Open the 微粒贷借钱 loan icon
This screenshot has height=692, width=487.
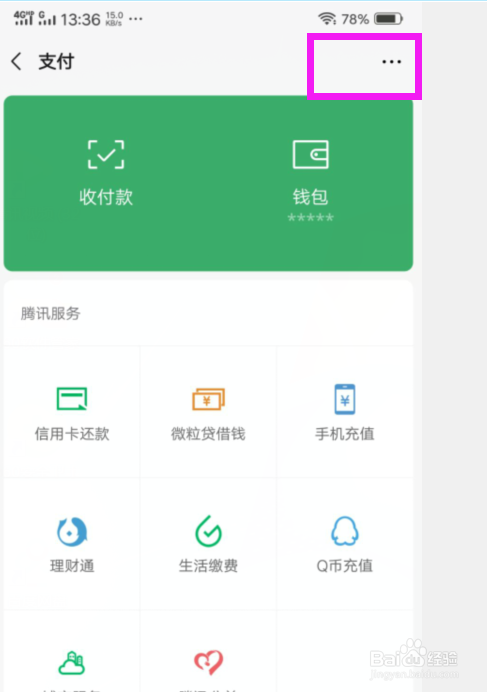tap(208, 399)
